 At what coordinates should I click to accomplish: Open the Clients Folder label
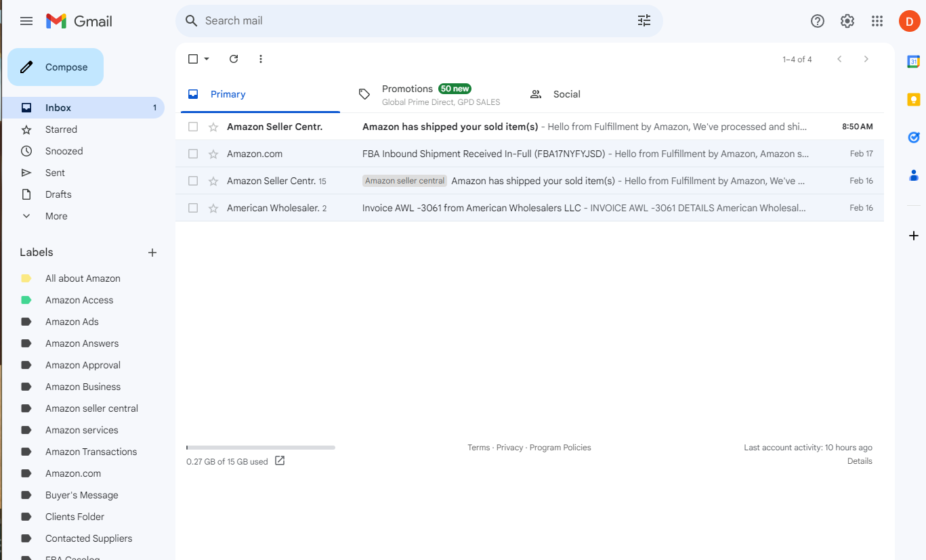click(x=75, y=517)
